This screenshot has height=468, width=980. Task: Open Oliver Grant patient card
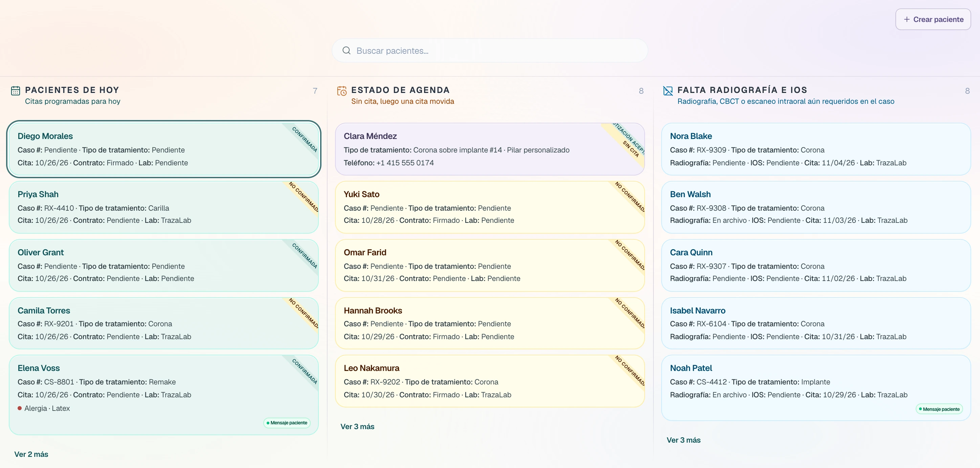coord(163,265)
